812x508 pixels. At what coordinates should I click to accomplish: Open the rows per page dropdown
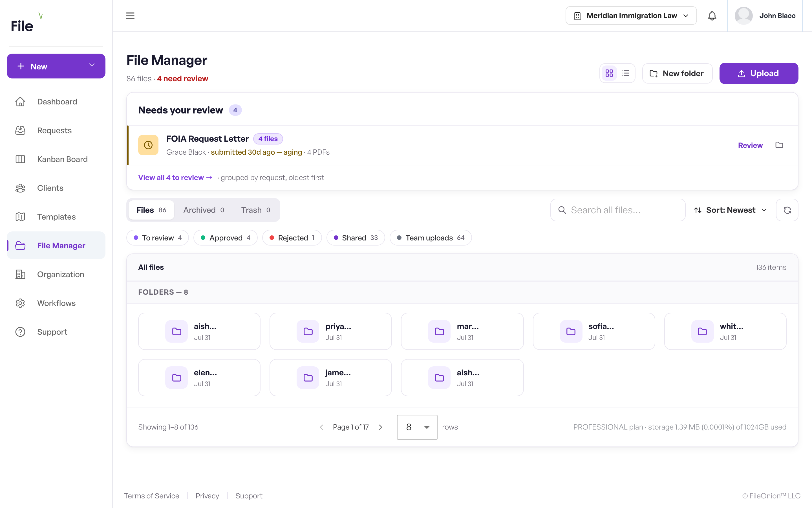point(417,427)
